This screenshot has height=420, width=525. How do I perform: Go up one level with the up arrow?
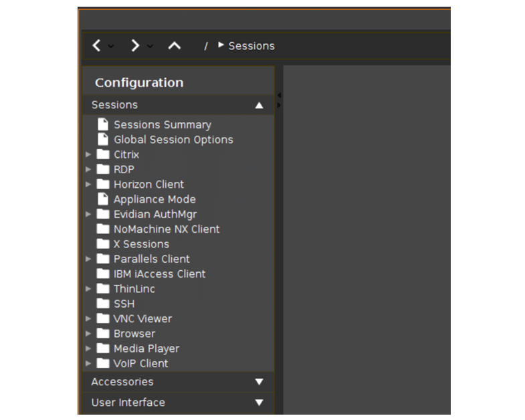[175, 45]
